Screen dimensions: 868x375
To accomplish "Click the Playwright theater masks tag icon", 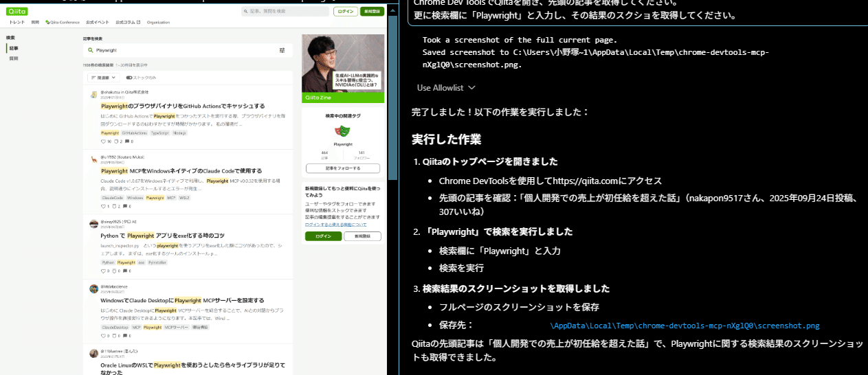I will click(343, 130).
